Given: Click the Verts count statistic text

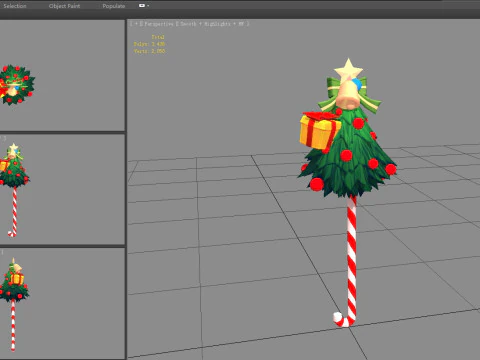Looking at the screenshot, I should point(149,51).
